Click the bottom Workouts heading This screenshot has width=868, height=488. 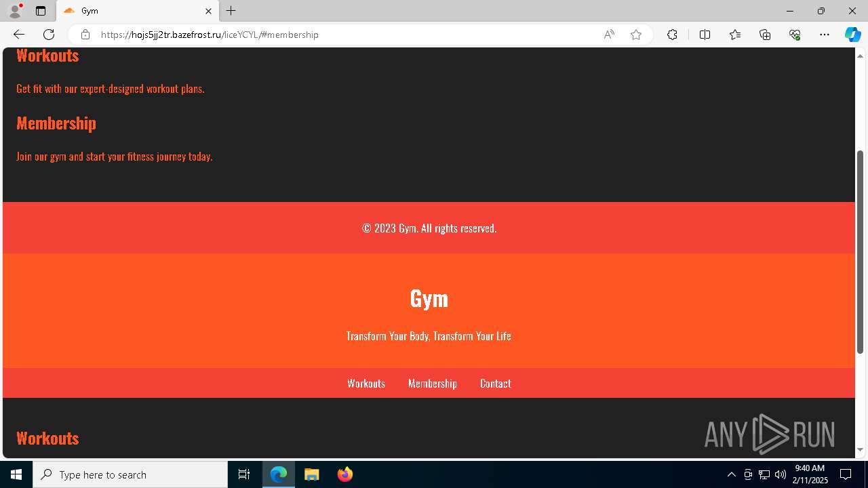tap(47, 439)
